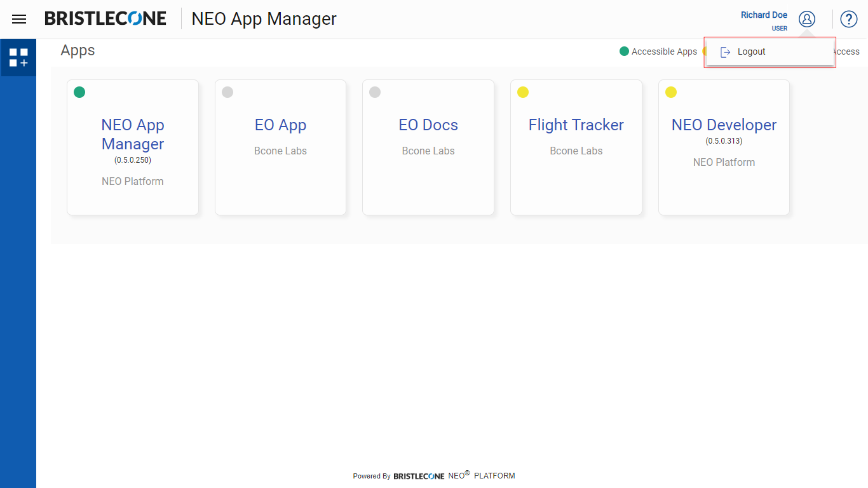The height and width of the screenshot is (488, 868).
Task: Click the logout arrow icon
Action: (725, 52)
